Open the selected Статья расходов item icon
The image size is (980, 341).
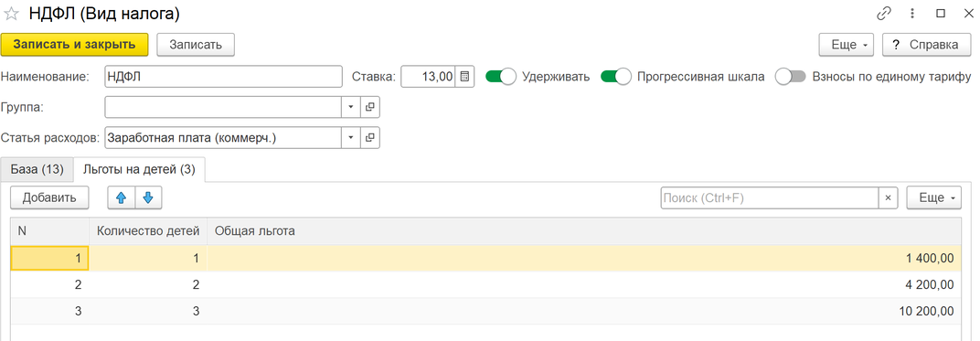click(x=369, y=137)
